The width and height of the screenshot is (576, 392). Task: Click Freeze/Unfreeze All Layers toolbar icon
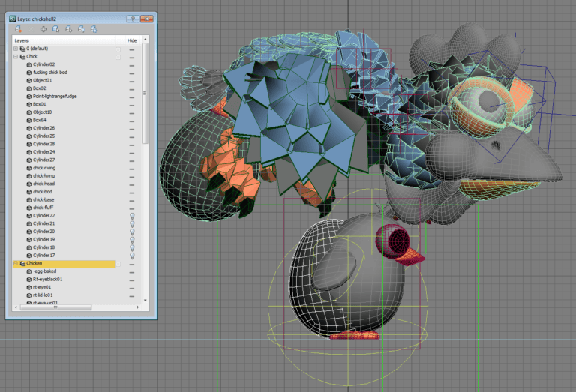[x=94, y=29]
